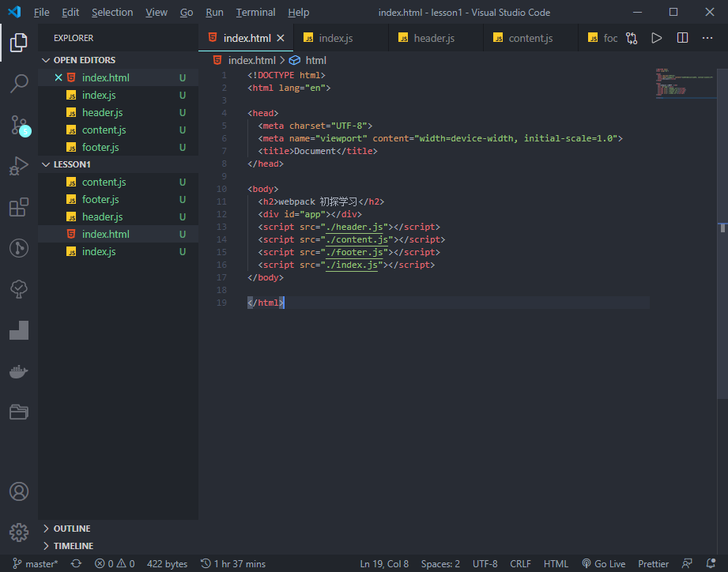Open More Actions ellipsis in editor

(707, 38)
